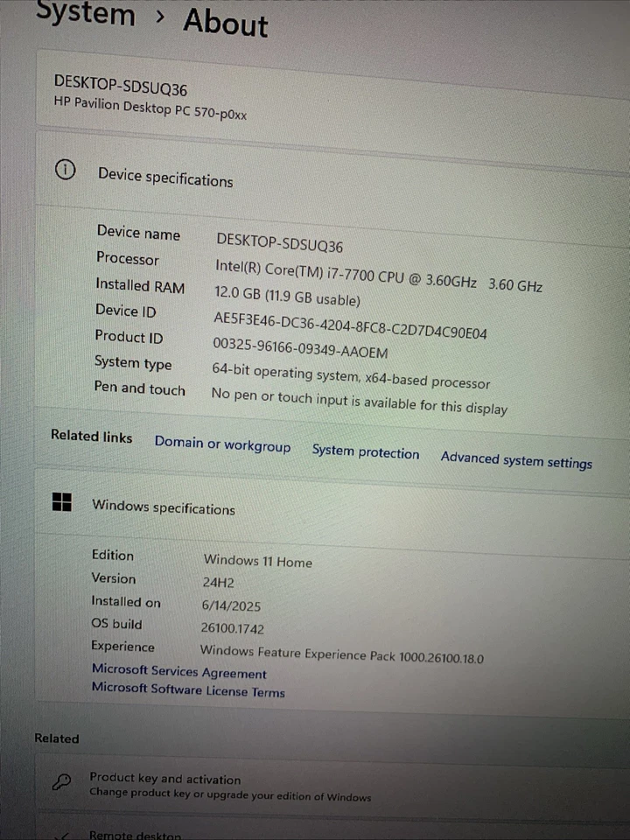Select No pen or touch input text
The width and height of the screenshot is (630, 840).
(x=359, y=401)
